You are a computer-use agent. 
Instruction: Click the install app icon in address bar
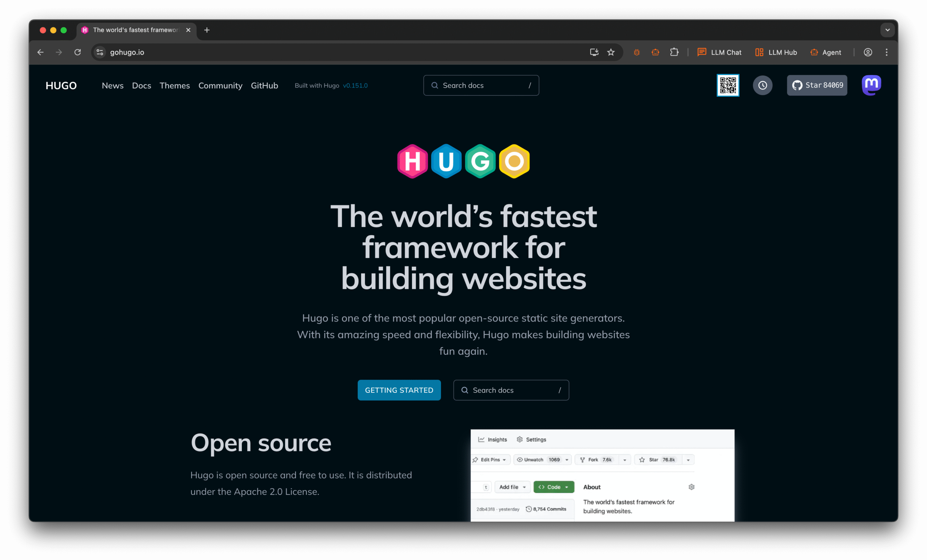pos(593,52)
